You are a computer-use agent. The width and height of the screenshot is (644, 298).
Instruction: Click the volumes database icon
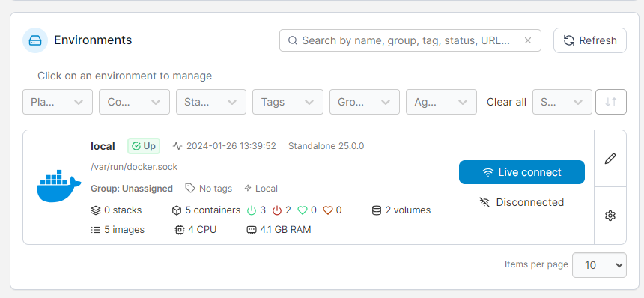coord(376,210)
